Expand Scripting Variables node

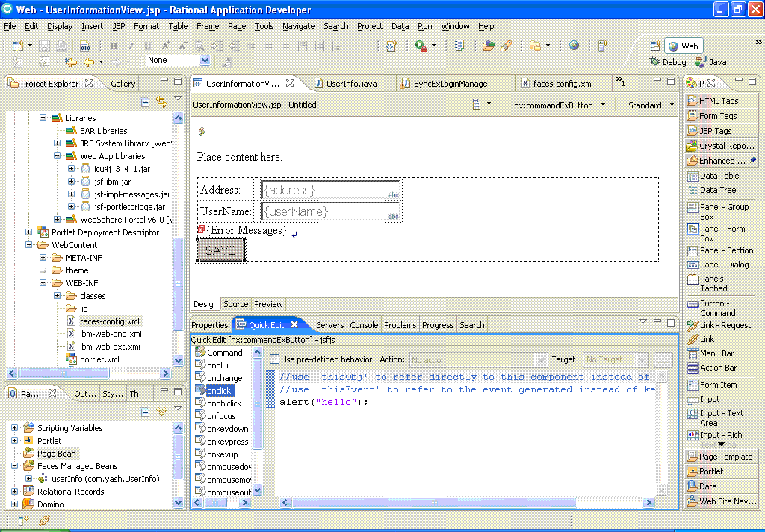point(15,427)
